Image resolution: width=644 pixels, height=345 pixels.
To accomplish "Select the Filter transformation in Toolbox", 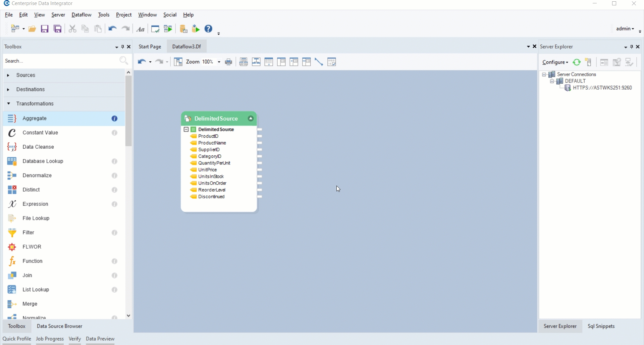I will click(29, 233).
